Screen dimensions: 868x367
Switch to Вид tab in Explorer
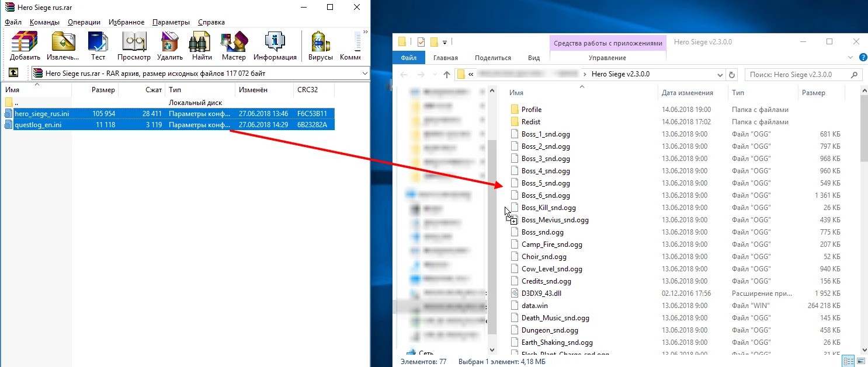tap(534, 58)
